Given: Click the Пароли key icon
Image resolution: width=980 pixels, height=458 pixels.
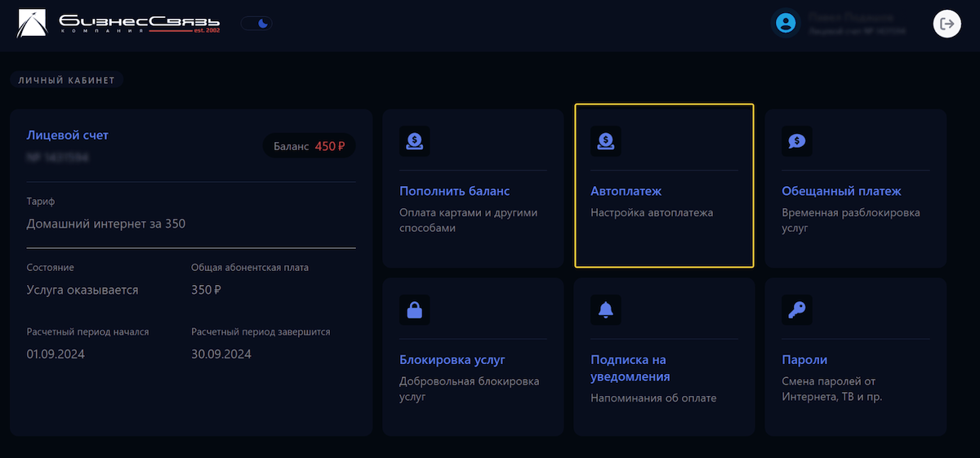Looking at the screenshot, I should coord(797,309).
